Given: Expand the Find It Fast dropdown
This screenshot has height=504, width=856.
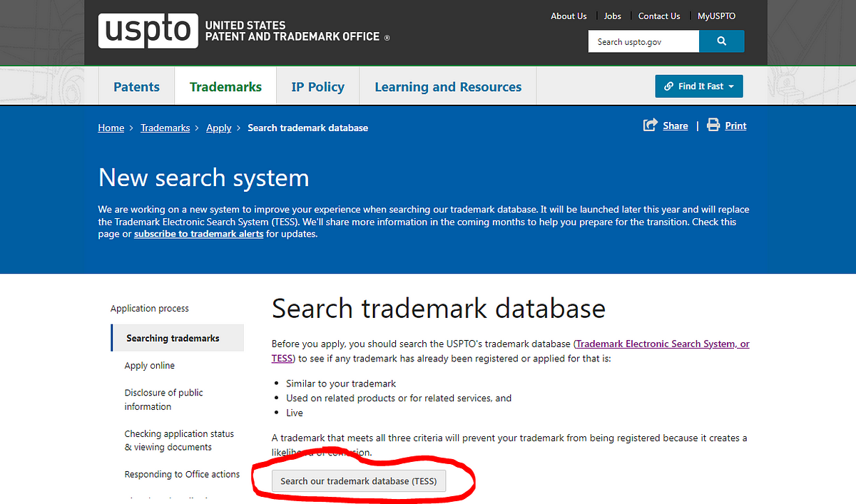Looking at the screenshot, I should pyautogui.click(x=699, y=86).
